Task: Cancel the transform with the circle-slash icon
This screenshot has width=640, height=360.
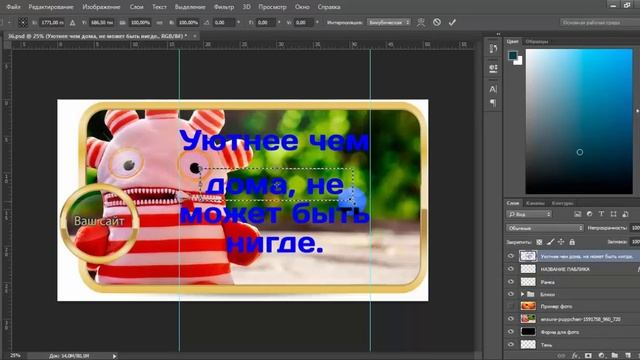Action: [437, 22]
